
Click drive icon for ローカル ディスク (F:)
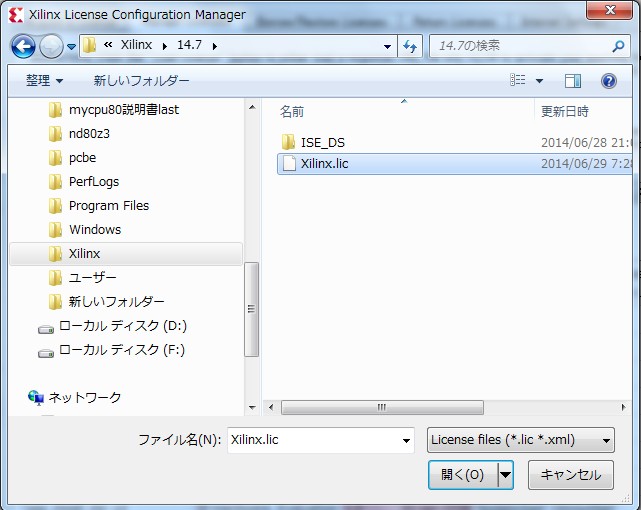tap(46, 353)
